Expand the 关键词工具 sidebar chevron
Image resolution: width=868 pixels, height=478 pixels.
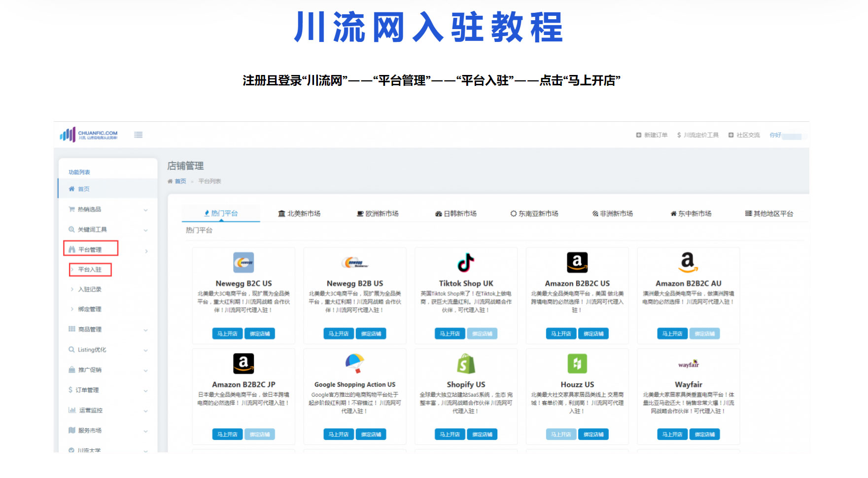[x=145, y=230]
